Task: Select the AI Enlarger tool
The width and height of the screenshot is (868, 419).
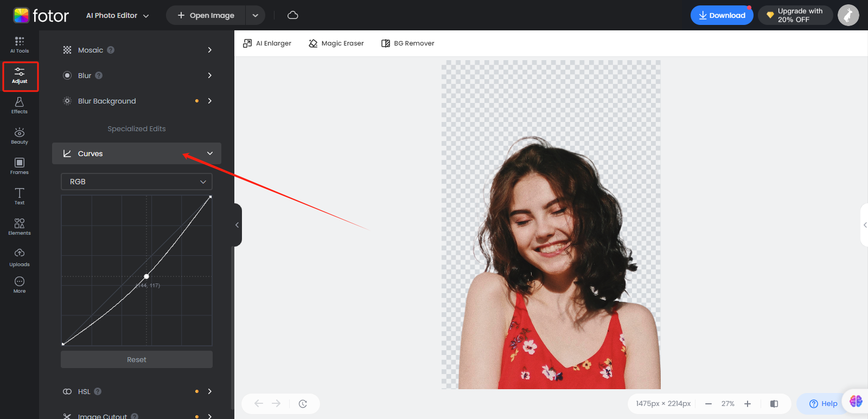Action: pyautogui.click(x=267, y=43)
